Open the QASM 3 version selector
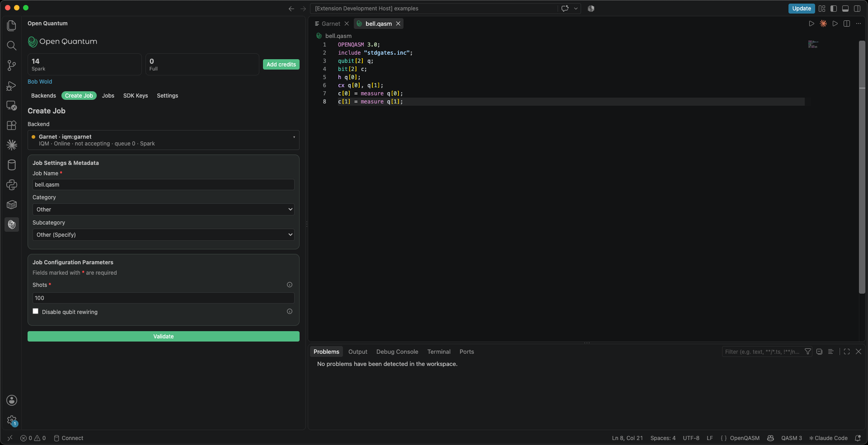 pyautogui.click(x=792, y=438)
